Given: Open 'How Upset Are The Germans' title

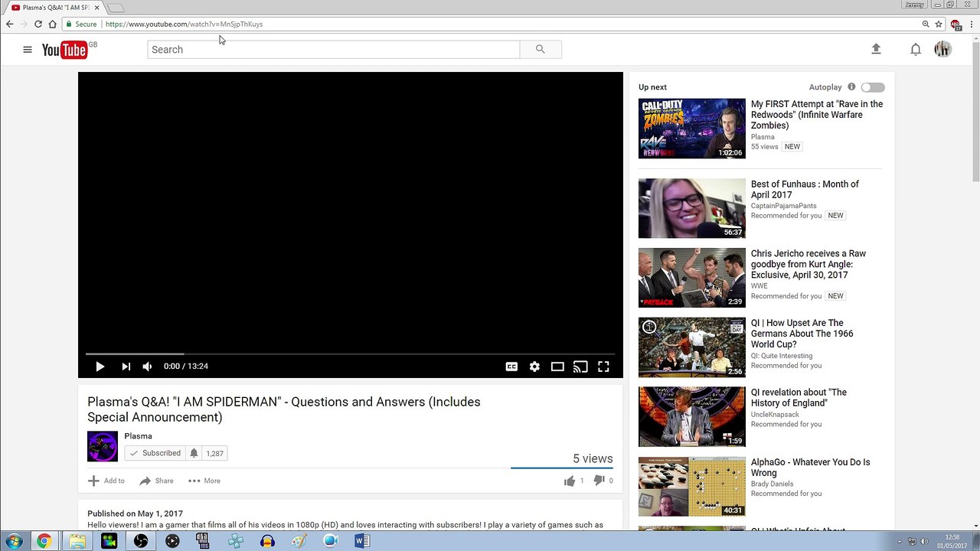Looking at the screenshot, I should [x=802, y=334].
